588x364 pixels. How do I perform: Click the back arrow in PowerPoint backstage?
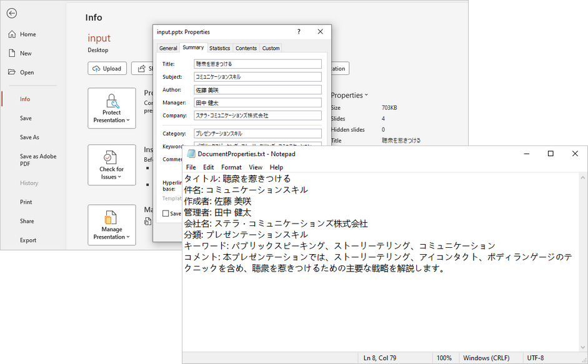tap(12, 14)
